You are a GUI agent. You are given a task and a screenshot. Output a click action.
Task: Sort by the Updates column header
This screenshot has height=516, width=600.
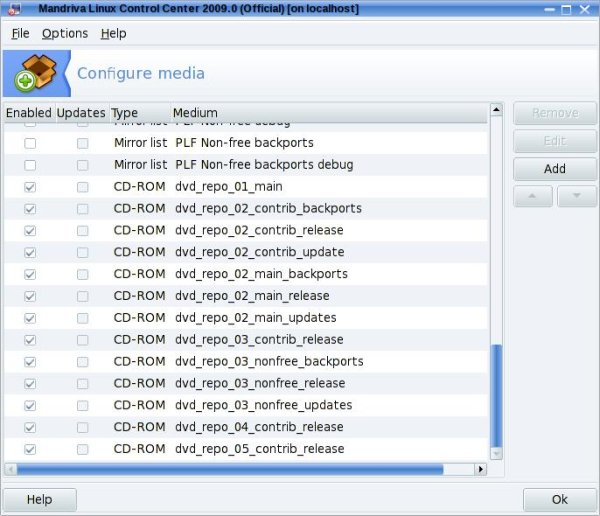click(82, 113)
